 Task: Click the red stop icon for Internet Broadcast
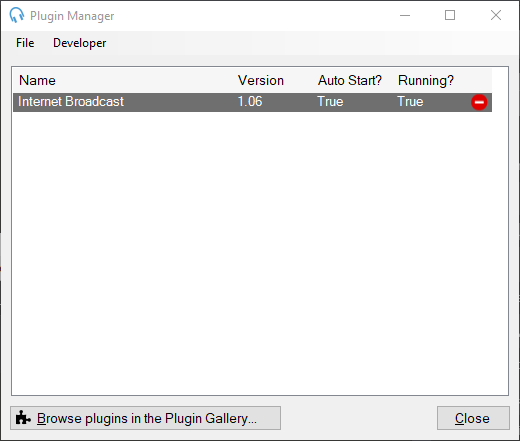[479, 102]
